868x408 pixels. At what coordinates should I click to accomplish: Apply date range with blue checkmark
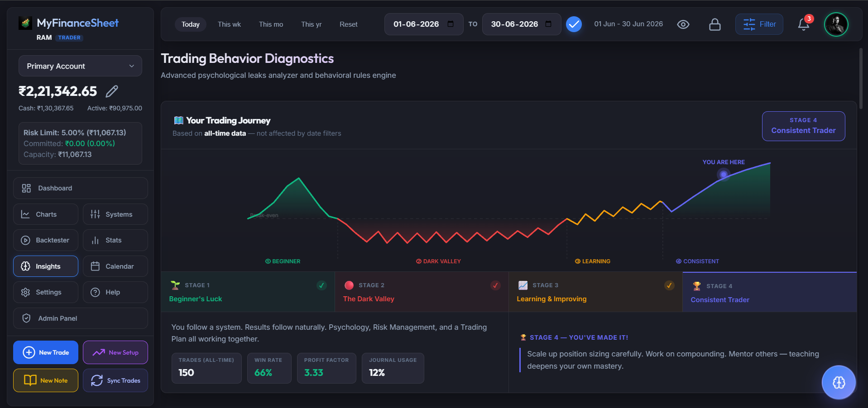coord(574,24)
